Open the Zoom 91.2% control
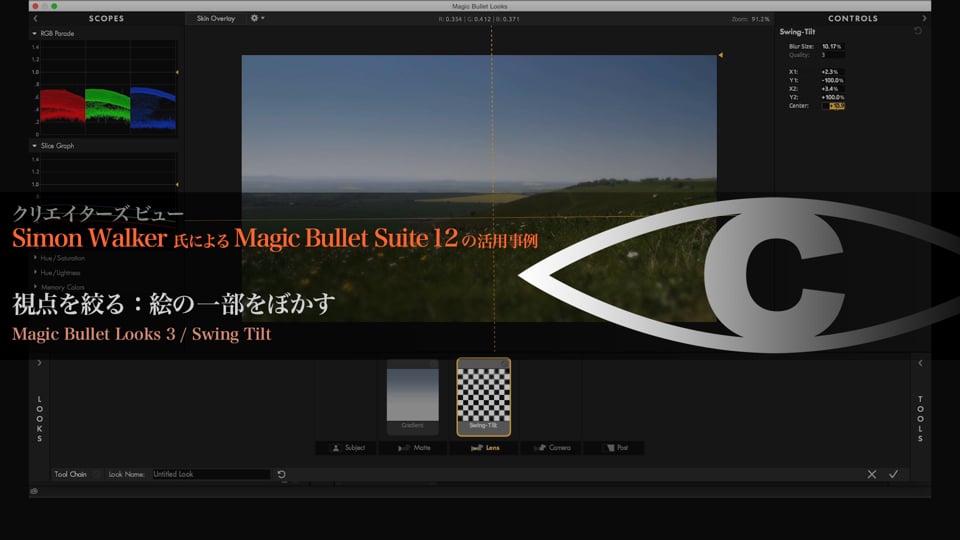960x540 pixels. (x=751, y=19)
